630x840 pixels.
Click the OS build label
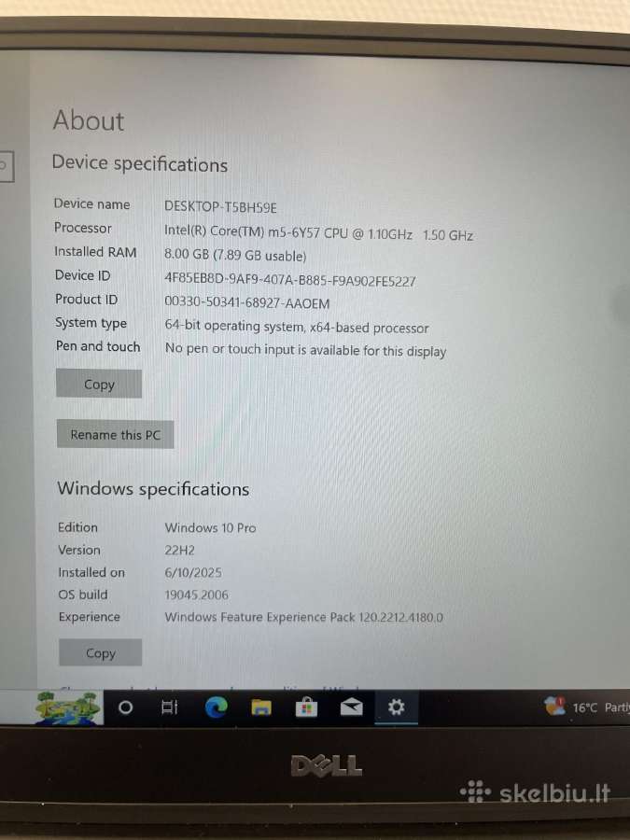pyautogui.click(x=83, y=595)
